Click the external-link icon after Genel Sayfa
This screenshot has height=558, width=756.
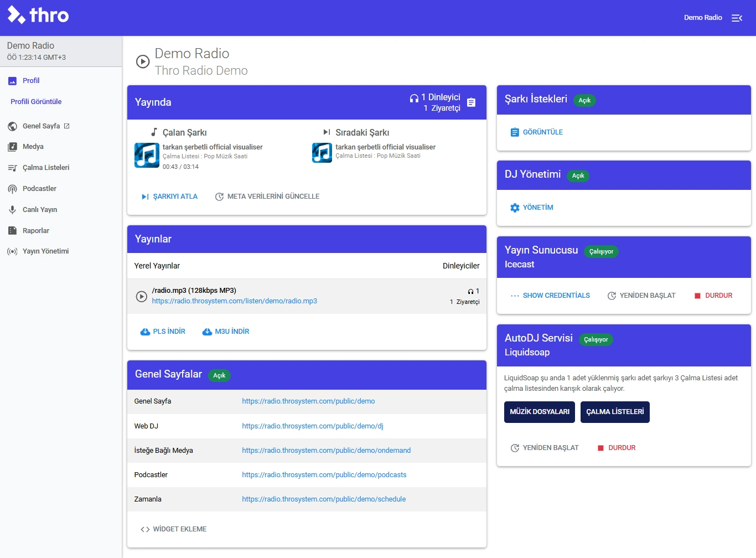(67, 126)
